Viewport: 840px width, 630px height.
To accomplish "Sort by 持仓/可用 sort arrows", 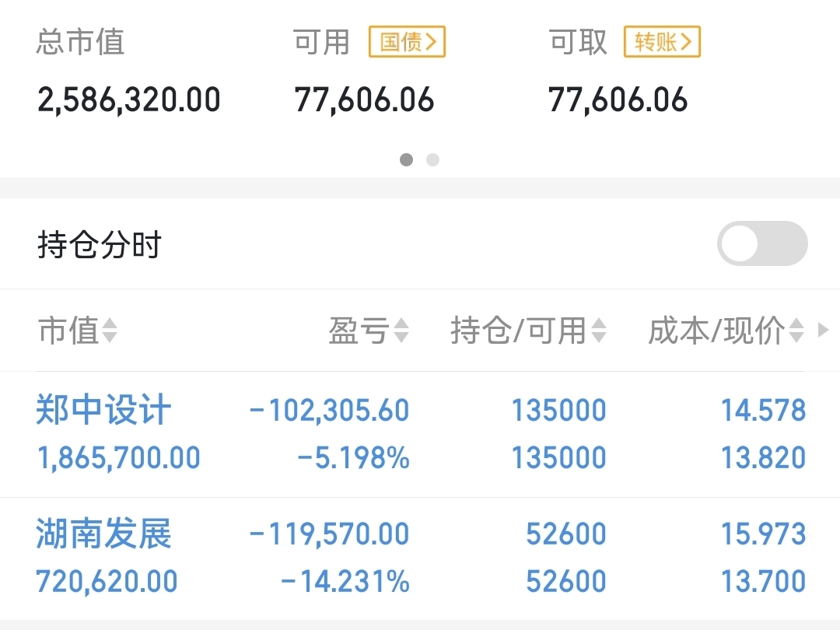I will tap(599, 330).
